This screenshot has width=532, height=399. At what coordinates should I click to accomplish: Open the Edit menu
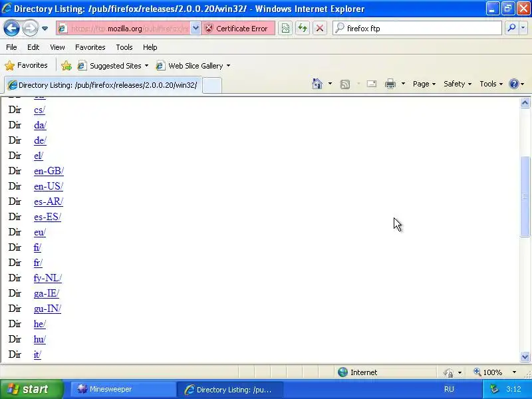(x=33, y=47)
